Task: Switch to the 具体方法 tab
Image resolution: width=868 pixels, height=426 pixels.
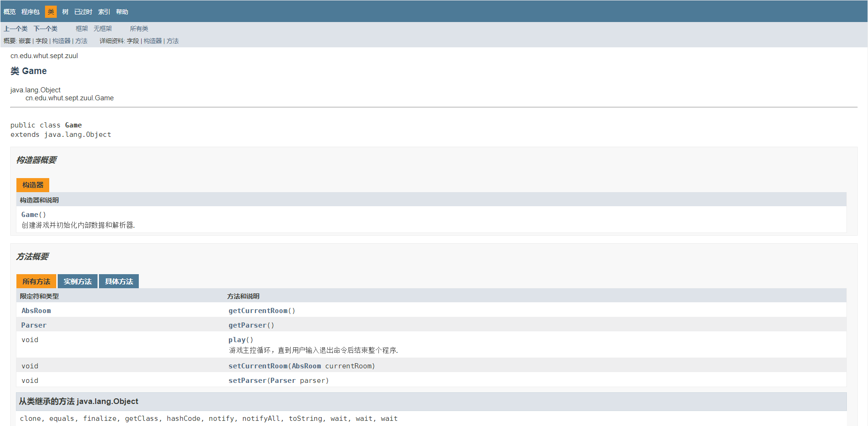Action: 119,281
